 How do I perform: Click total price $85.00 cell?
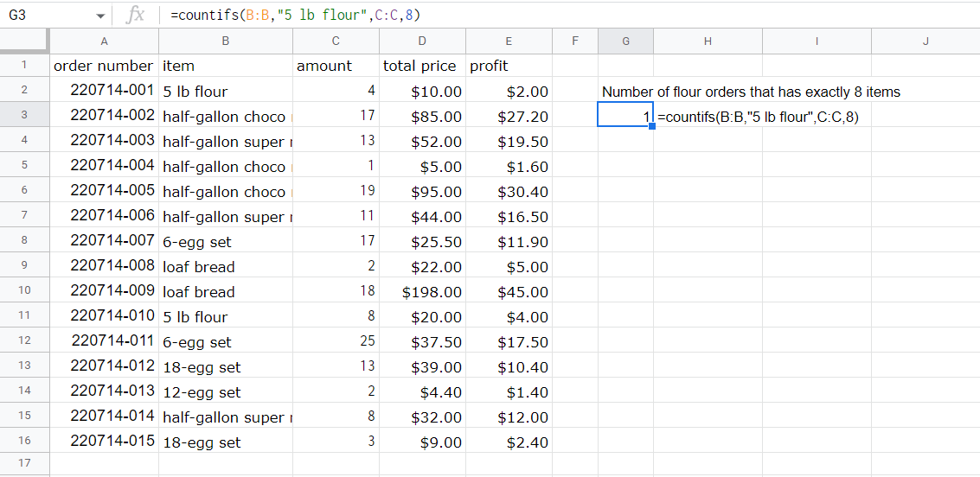point(422,114)
